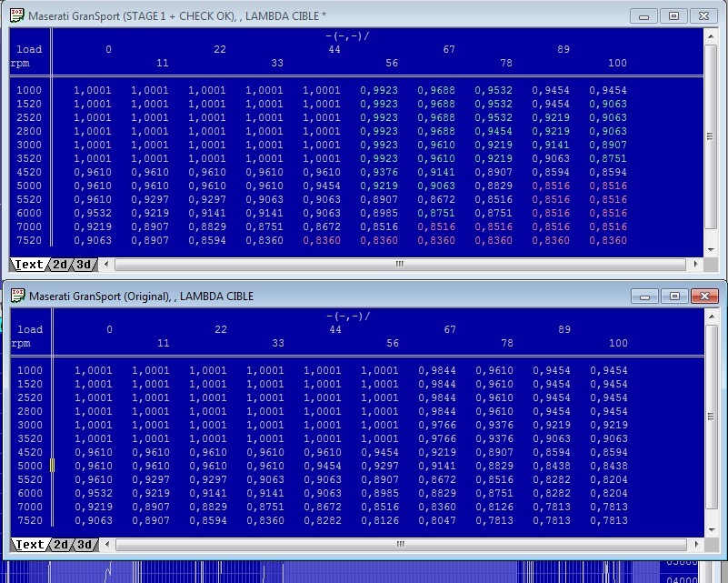This screenshot has height=583, width=728.
Task: Select 0,9454 at rpm 2800, load 78, STAGE 1 map
Action: point(494,131)
